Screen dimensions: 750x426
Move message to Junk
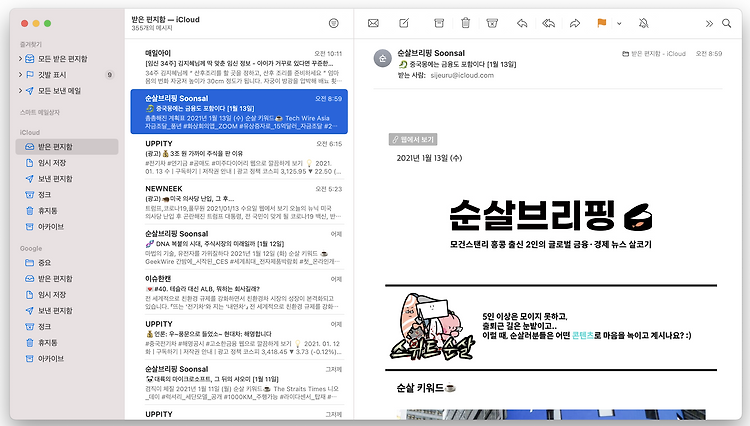[492, 23]
